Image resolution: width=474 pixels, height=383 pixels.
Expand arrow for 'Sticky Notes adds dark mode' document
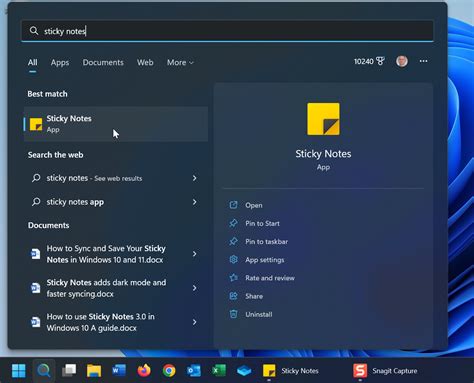pos(194,288)
